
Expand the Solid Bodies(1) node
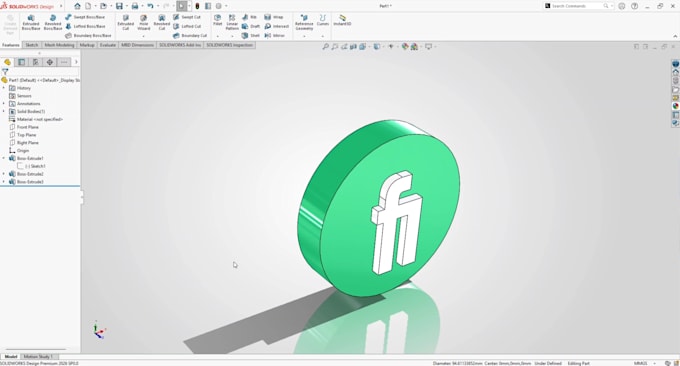click(x=4, y=111)
